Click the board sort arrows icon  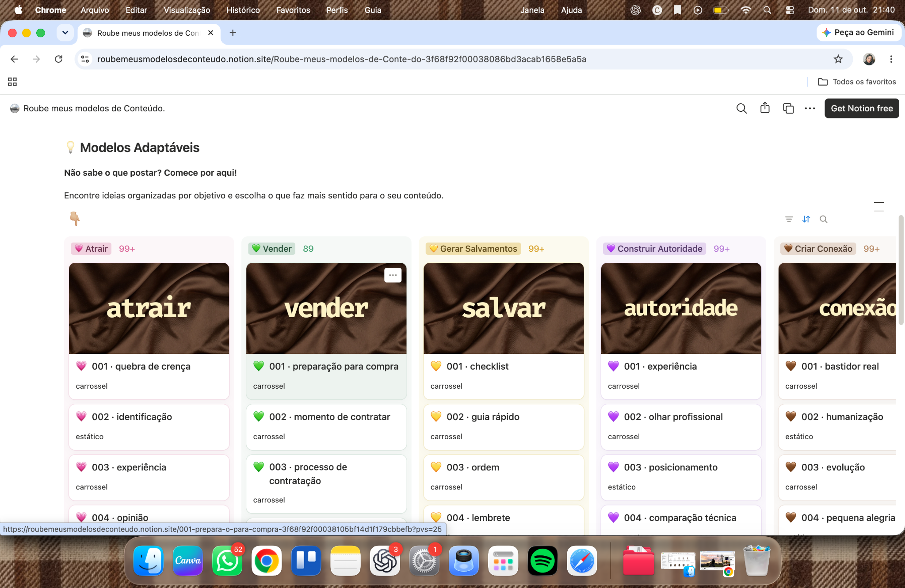pyautogui.click(x=806, y=219)
